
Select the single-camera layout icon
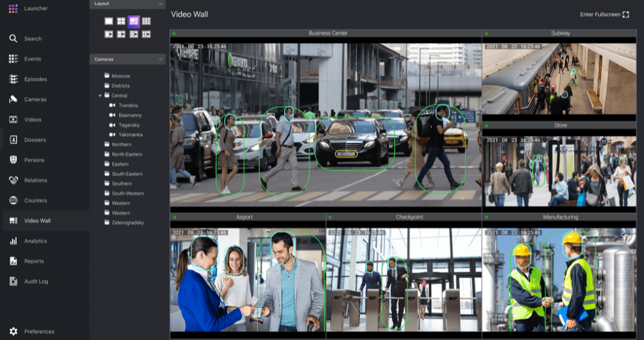point(108,21)
